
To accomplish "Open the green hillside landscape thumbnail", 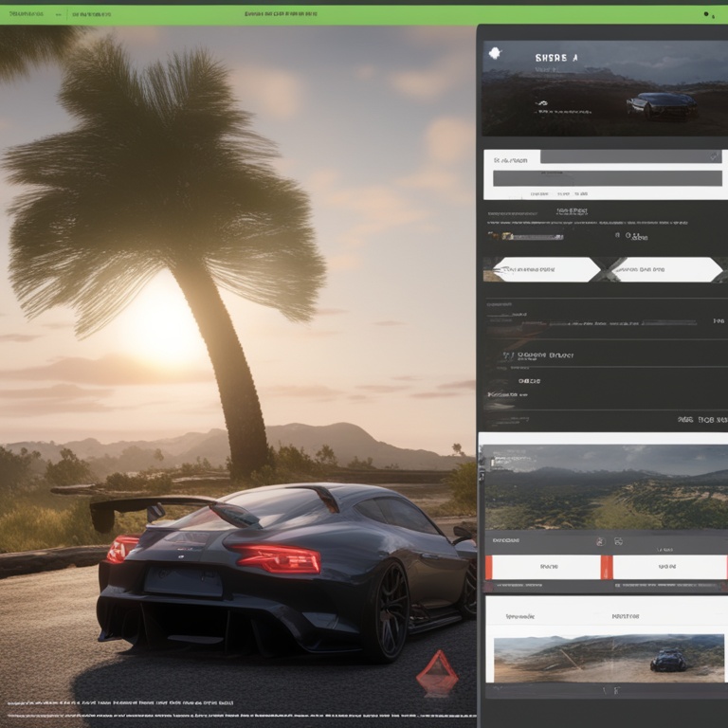I will pos(605,486).
